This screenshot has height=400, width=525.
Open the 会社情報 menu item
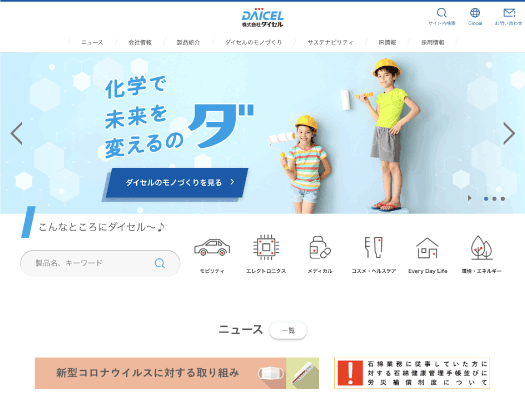pos(140,43)
